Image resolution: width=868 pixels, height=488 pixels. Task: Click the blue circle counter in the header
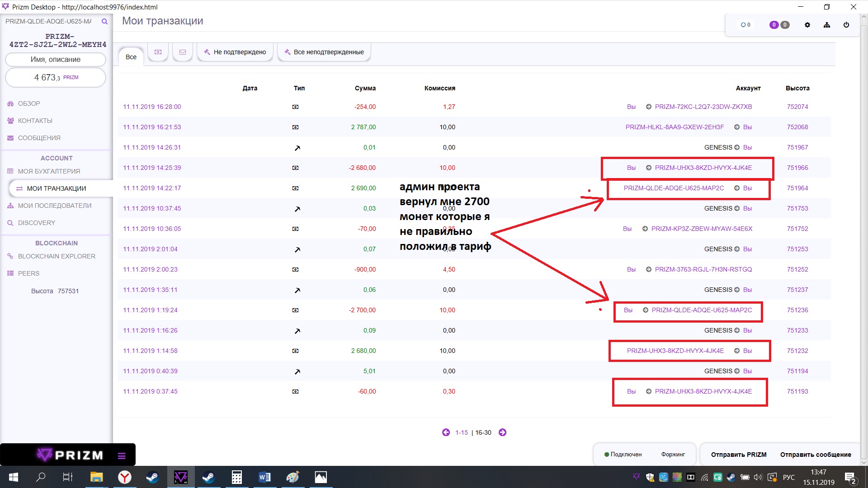coord(745,25)
